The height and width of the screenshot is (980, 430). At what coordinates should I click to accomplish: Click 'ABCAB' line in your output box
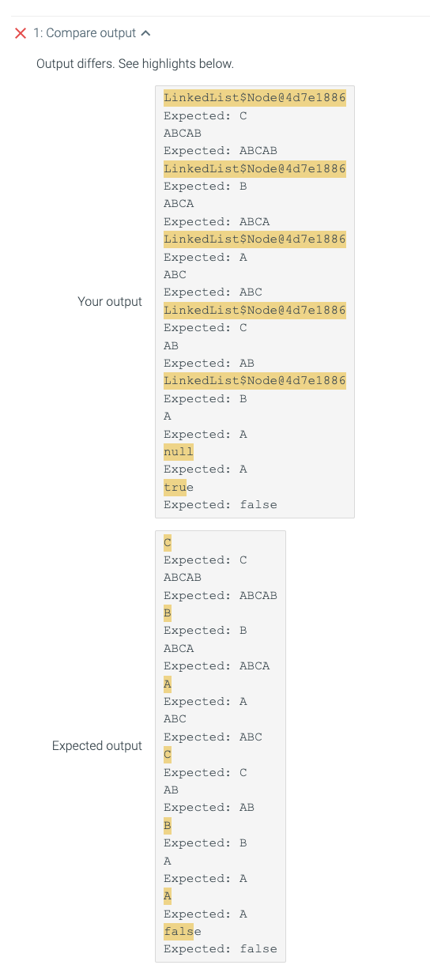coord(183,133)
